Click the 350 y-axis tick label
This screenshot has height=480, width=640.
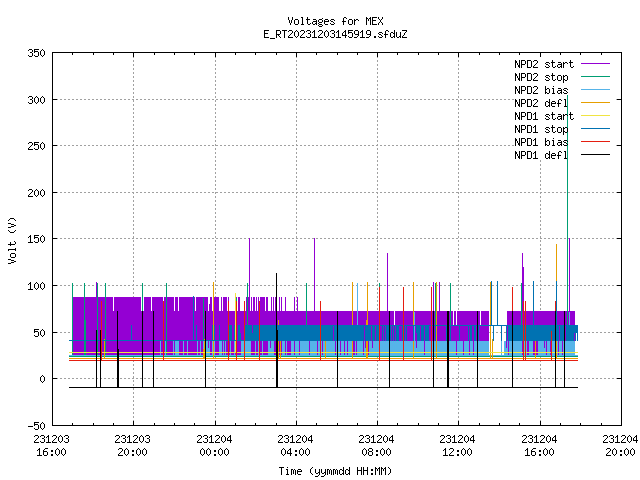pos(36,53)
